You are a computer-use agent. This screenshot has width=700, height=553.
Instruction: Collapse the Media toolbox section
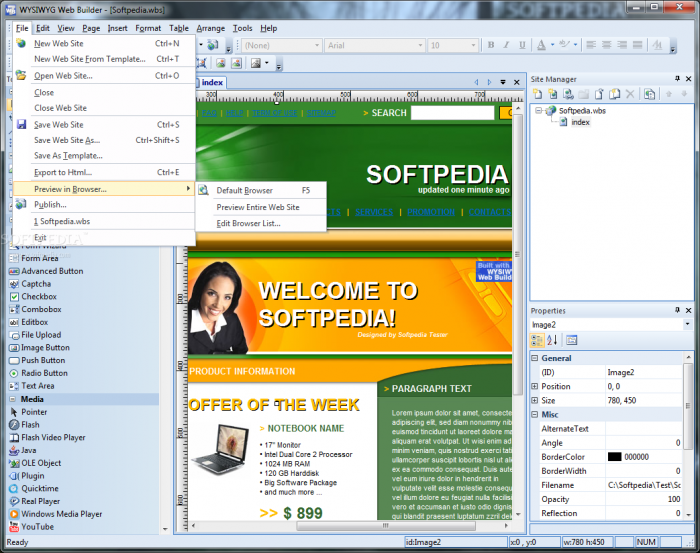pos(32,399)
